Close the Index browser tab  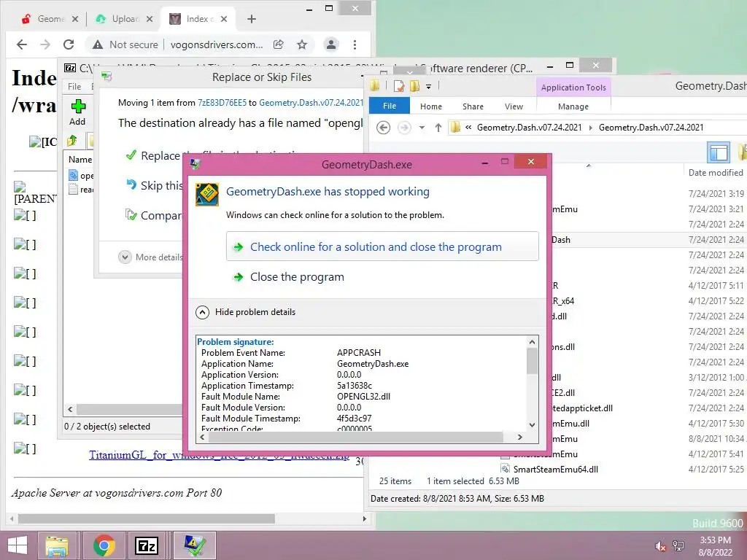(224, 19)
